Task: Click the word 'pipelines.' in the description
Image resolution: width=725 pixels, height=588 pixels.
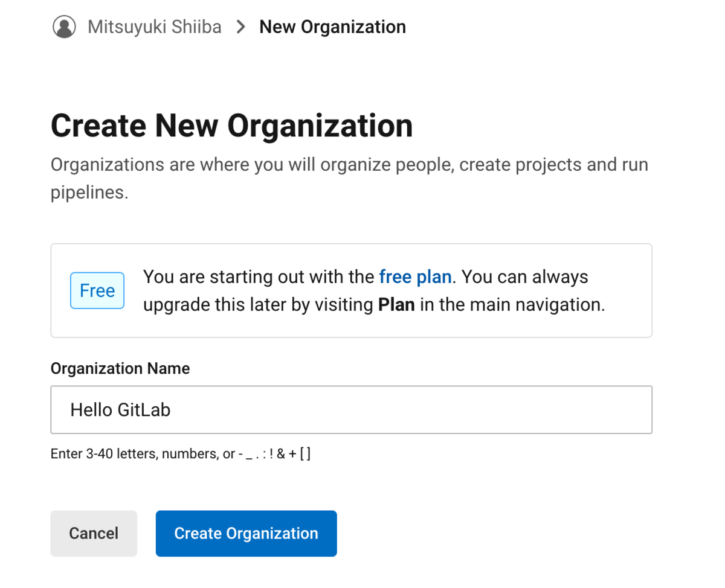Action: click(89, 193)
